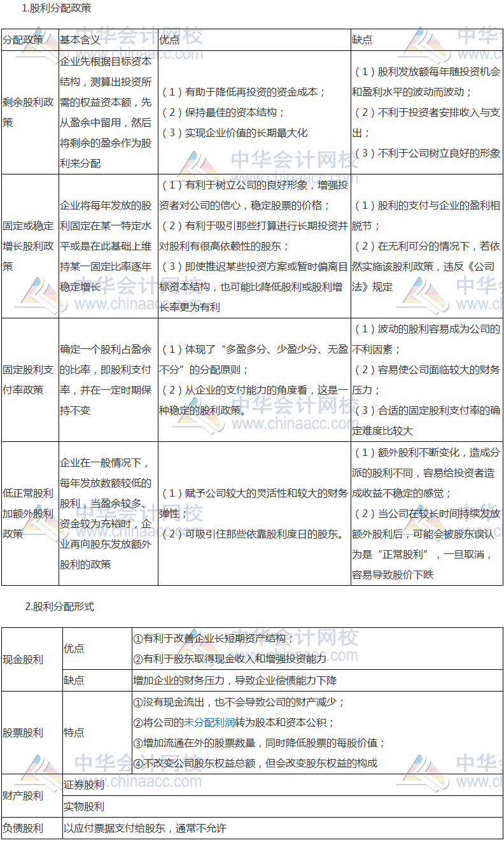Select the 现金股利 row label
Image resolution: width=504 pixels, height=845 pixels.
[x=23, y=659]
